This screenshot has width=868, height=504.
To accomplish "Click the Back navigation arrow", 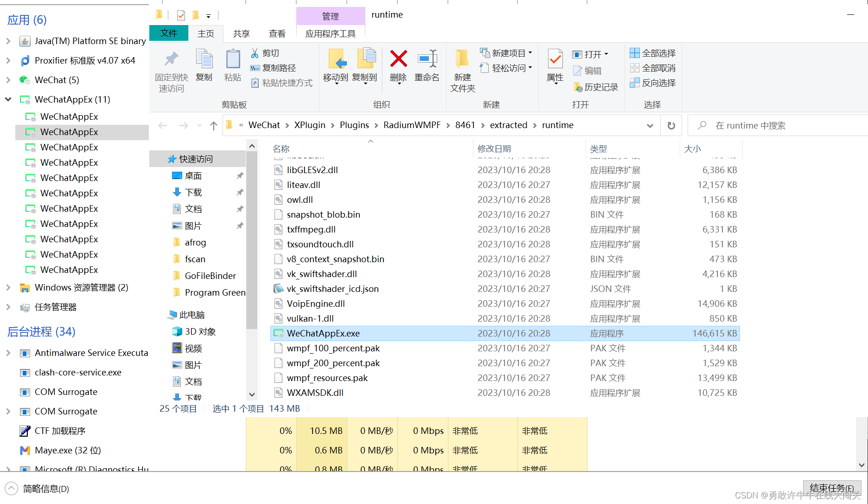I will [163, 125].
